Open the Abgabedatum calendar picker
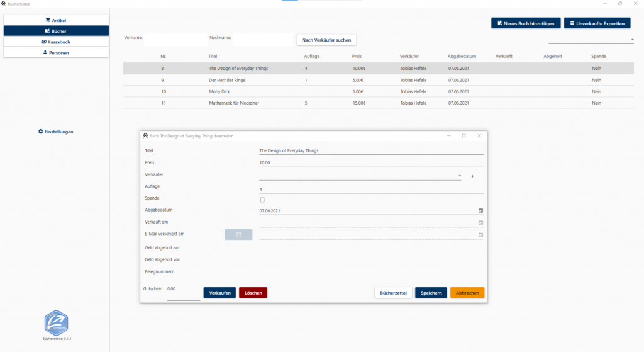Screen dimensions: 644x352 point(481,211)
